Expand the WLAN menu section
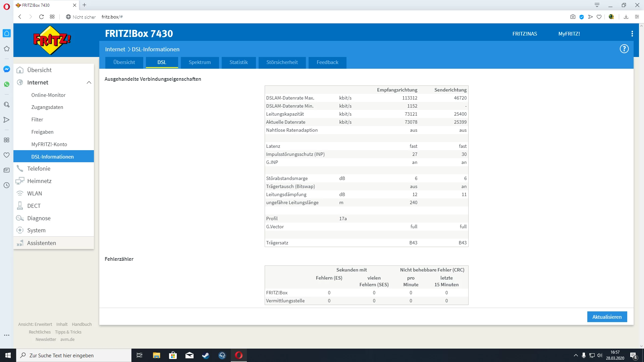Viewport: 644px width, 362px height. [x=35, y=193]
